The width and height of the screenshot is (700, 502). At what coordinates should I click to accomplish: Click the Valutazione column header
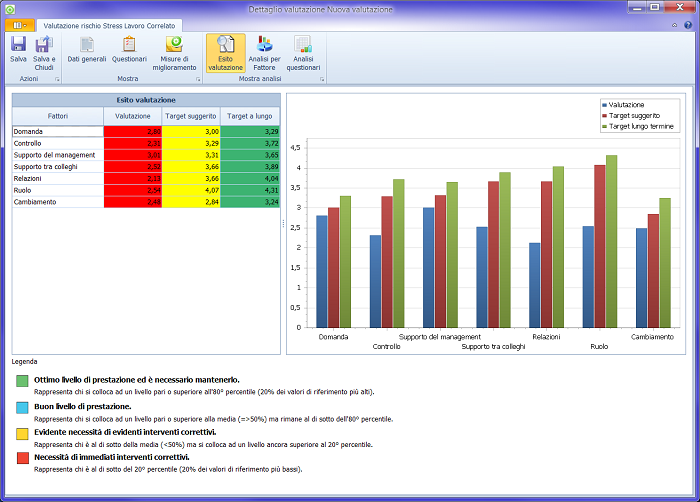coord(133,116)
